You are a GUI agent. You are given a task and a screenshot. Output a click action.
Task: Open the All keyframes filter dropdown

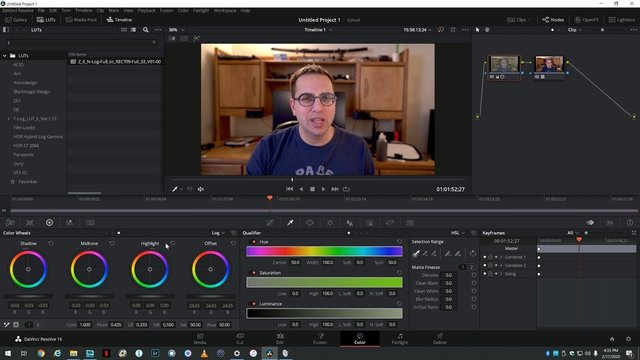click(x=573, y=233)
